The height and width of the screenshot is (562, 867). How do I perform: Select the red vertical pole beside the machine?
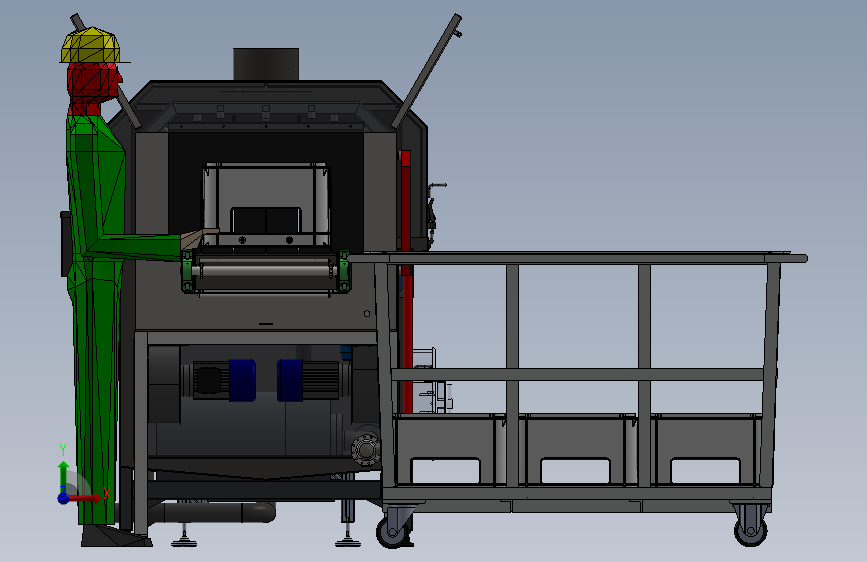[406, 282]
